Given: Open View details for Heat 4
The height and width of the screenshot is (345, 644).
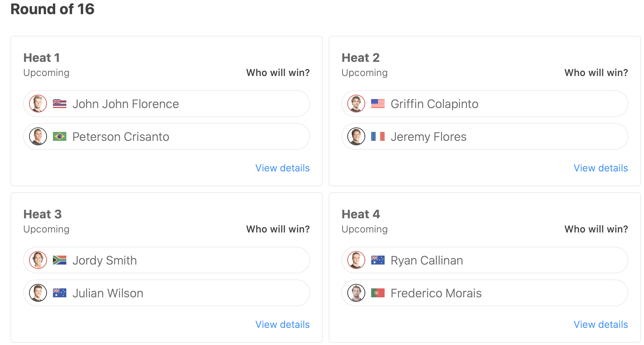Looking at the screenshot, I should 601,325.
